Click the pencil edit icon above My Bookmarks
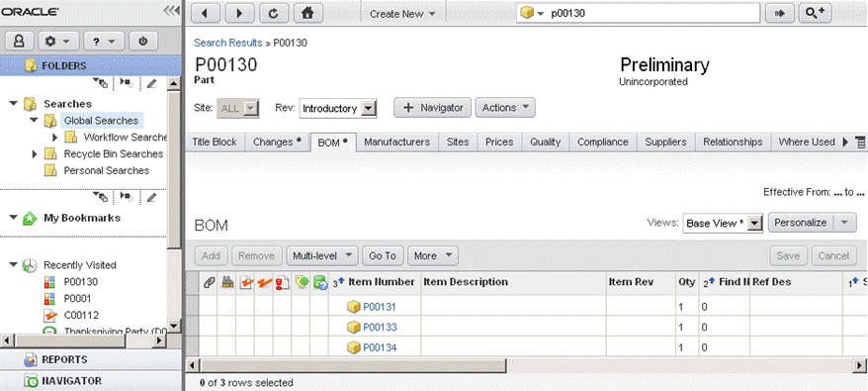This screenshot has height=391, width=868. tap(151, 197)
